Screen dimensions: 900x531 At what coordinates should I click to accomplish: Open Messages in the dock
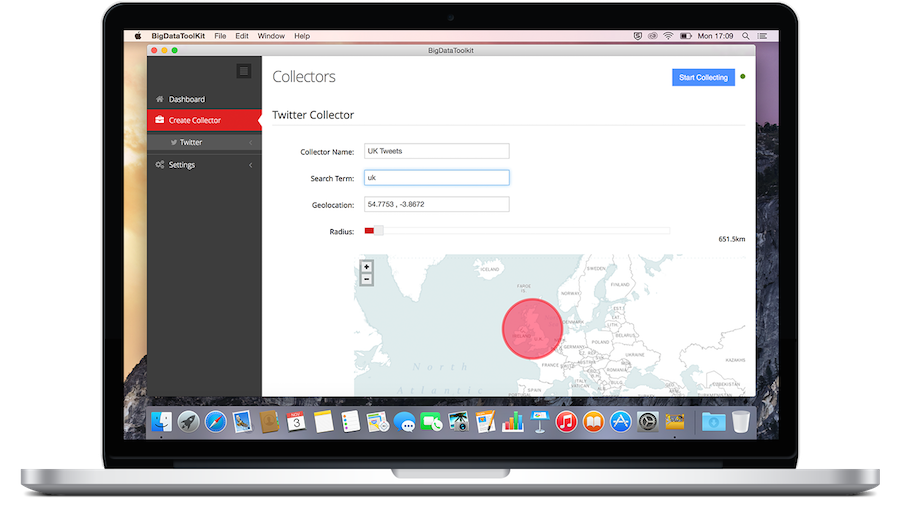pyautogui.click(x=405, y=423)
